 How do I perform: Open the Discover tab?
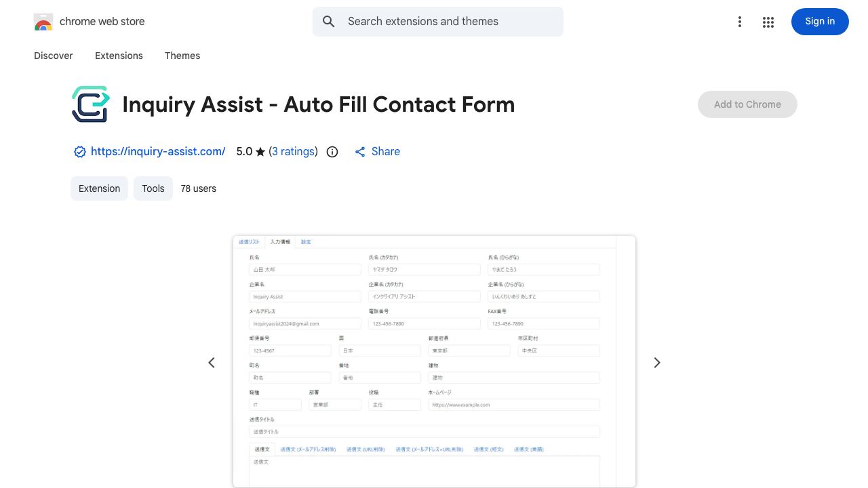(x=54, y=56)
